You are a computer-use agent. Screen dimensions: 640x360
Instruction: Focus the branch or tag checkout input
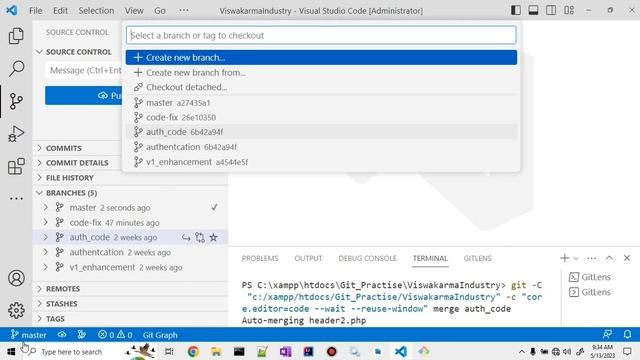coord(321,36)
